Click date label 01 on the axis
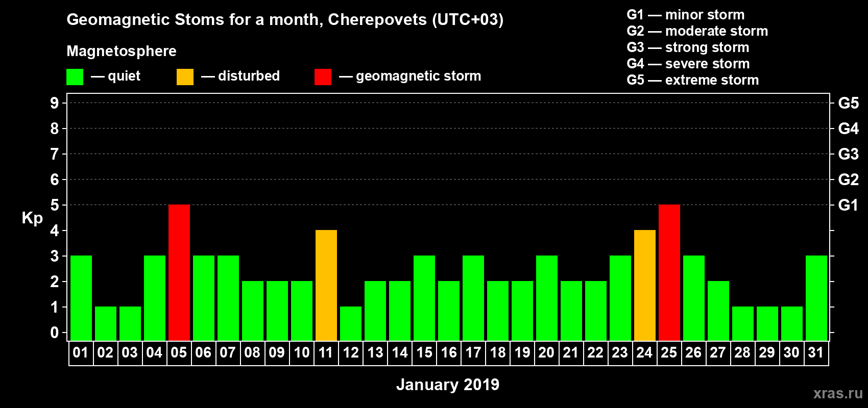 (x=81, y=352)
